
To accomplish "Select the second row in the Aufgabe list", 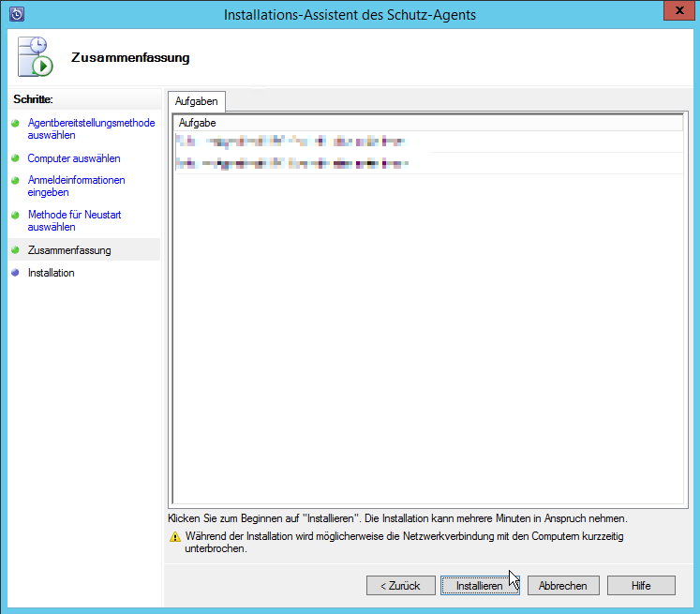I will pyautogui.click(x=428, y=163).
